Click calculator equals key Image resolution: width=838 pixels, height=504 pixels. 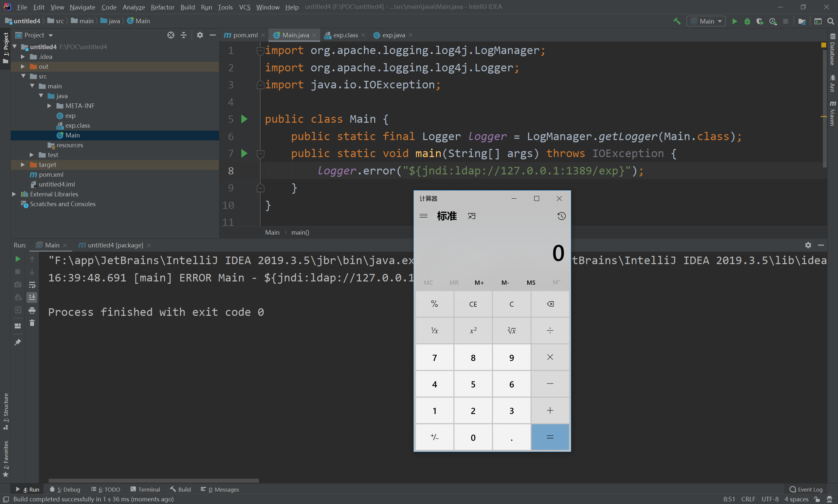(550, 437)
